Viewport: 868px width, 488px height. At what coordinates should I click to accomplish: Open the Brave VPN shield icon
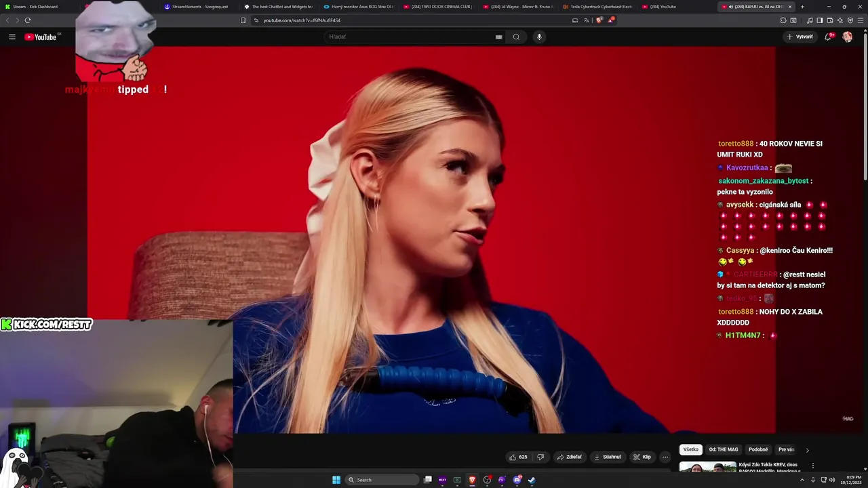[850, 20]
